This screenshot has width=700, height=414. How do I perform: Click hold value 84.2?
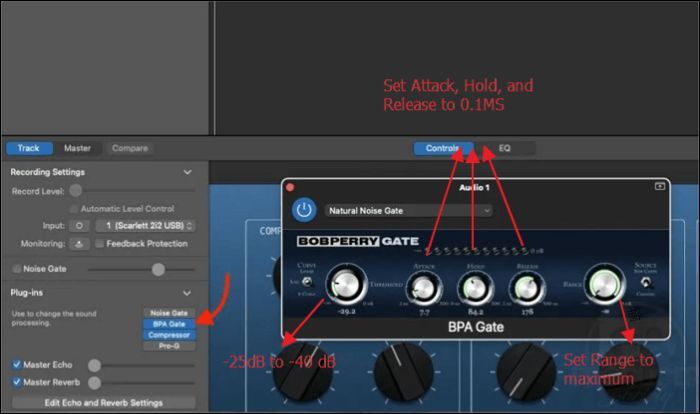475,311
